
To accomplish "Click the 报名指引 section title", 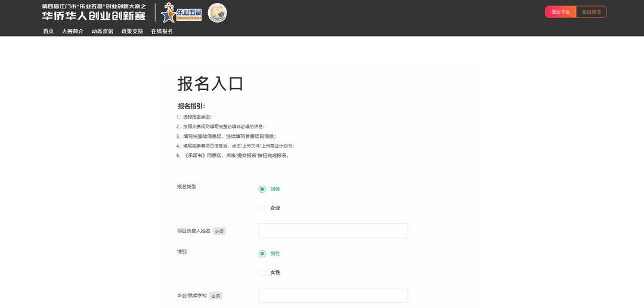I will [191, 106].
